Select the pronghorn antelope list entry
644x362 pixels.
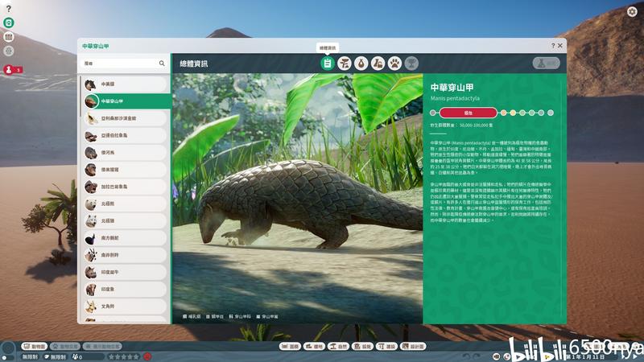pos(126,306)
